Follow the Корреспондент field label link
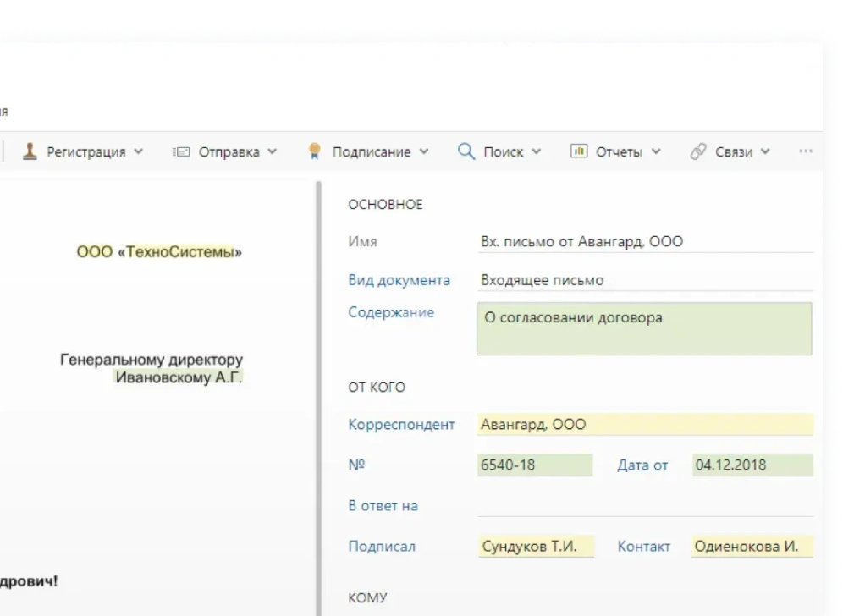The height and width of the screenshot is (616, 865). tap(401, 425)
